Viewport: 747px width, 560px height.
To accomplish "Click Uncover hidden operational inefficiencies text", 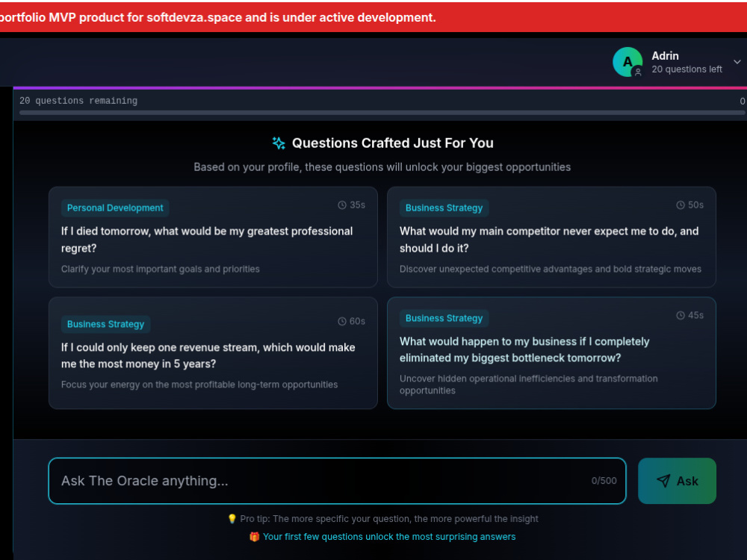I will 529,385.
